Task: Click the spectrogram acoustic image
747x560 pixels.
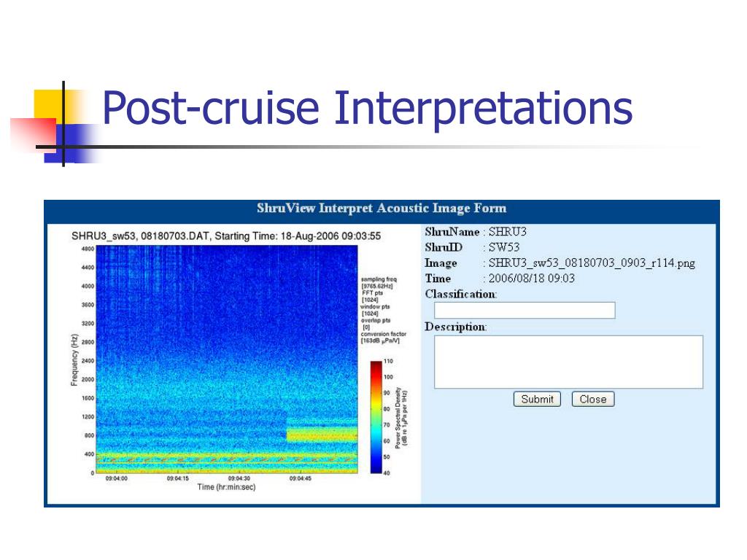Action: 227,359
